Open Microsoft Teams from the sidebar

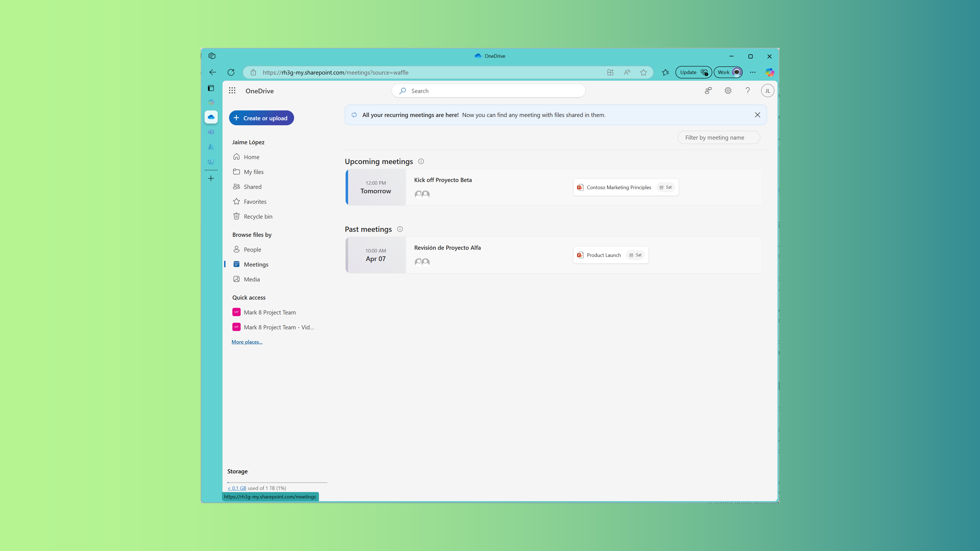point(211,132)
